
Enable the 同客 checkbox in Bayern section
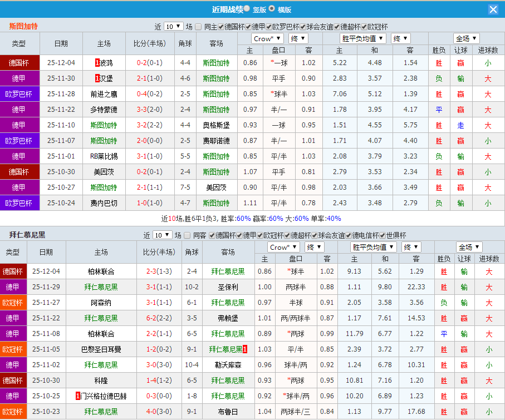188,235
